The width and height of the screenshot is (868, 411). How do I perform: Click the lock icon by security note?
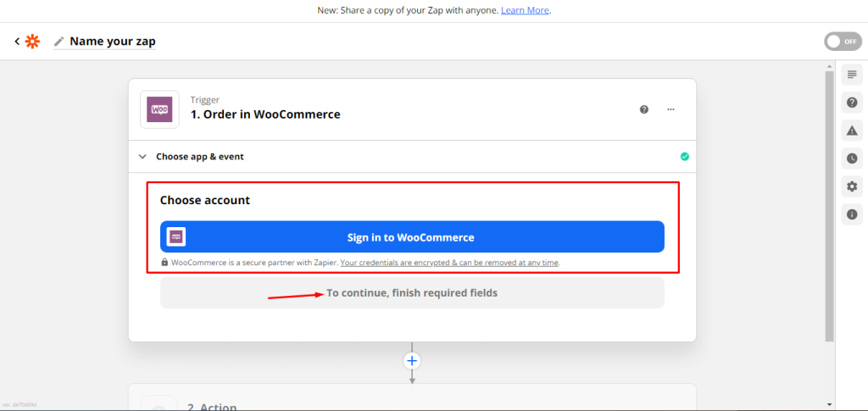click(164, 263)
